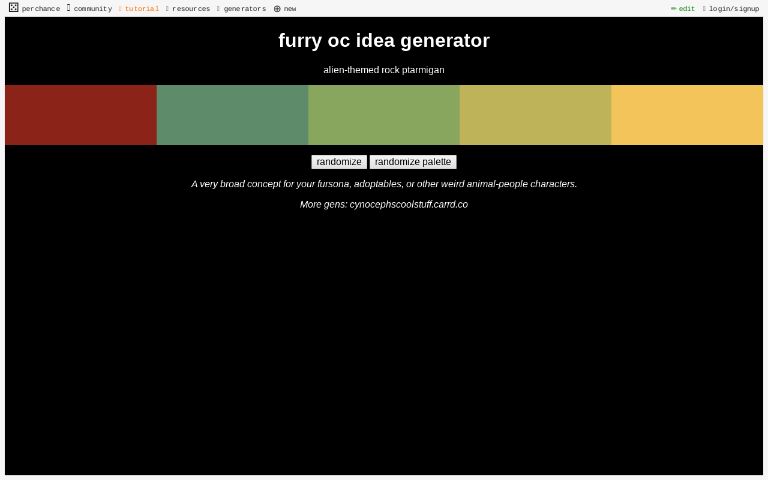The height and width of the screenshot is (480, 768).
Task: Click the alien-themed rock ptarmigan result text
Action: 383,70
